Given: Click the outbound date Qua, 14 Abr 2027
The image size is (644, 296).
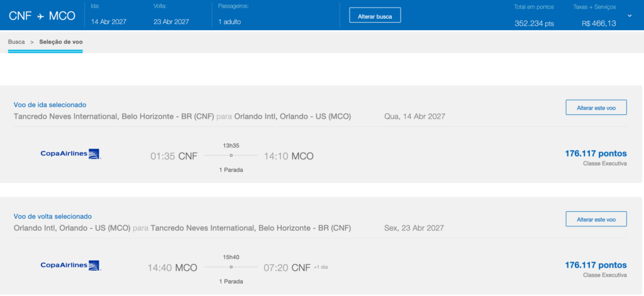Looking at the screenshot, I should [415, 117].
